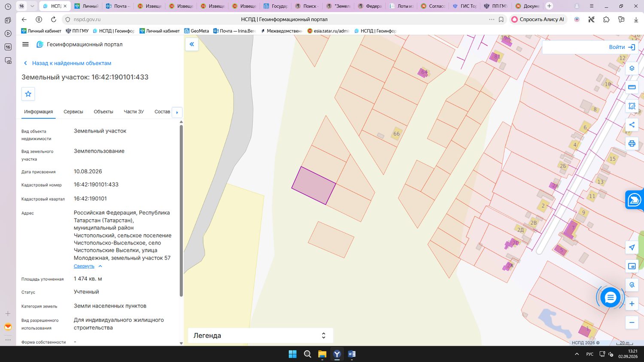This screenshot has height=362, width=644.
Task: Zoom out on the map
Action: click(x=632, y=323)
